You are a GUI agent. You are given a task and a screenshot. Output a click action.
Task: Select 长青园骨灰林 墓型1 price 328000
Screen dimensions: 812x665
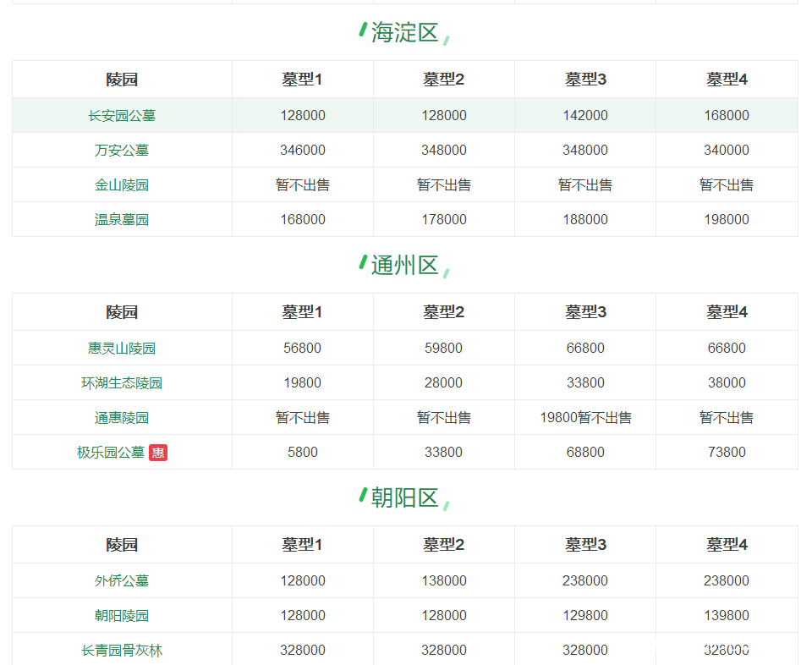pyautogui.click(x=303, y=650)
